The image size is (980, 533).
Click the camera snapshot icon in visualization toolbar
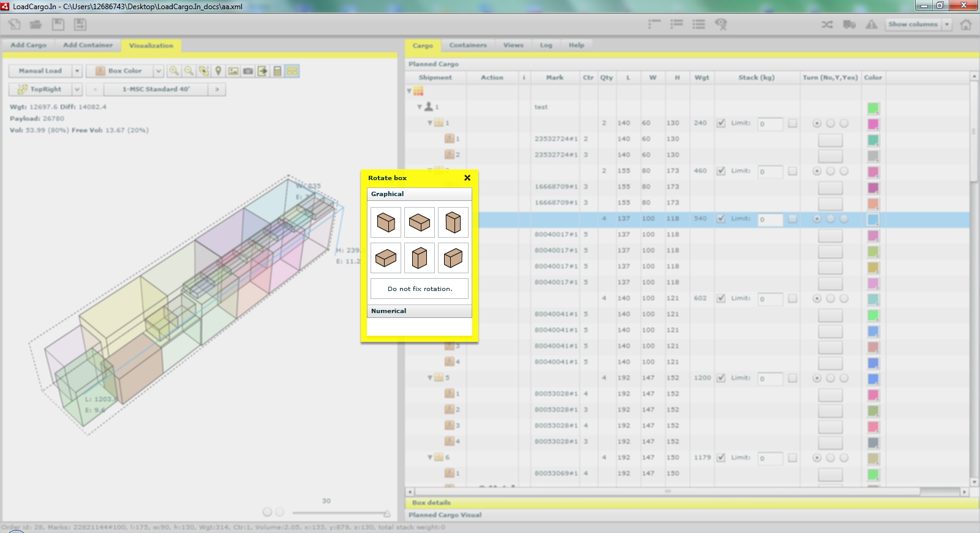coord(248,71)
